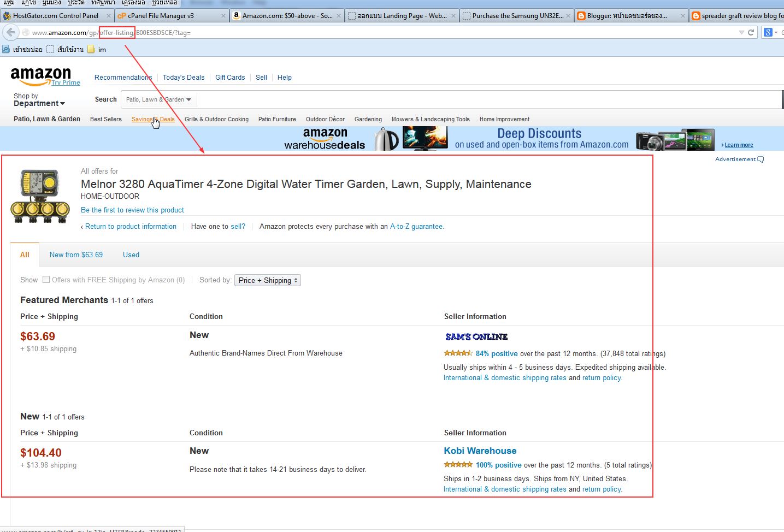784x532 pixels.
Task: Close the Landing Page tab
Action: (x=453, y=16)
